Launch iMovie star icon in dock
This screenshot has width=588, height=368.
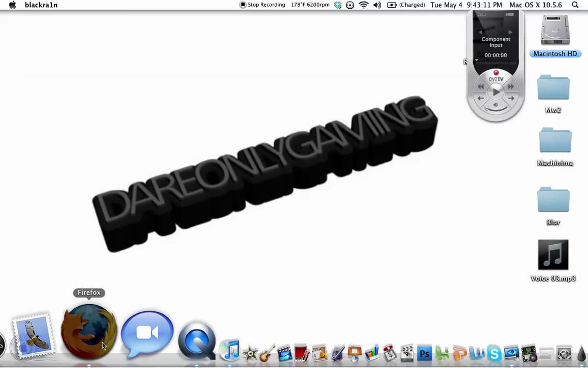tap(250, 353)
